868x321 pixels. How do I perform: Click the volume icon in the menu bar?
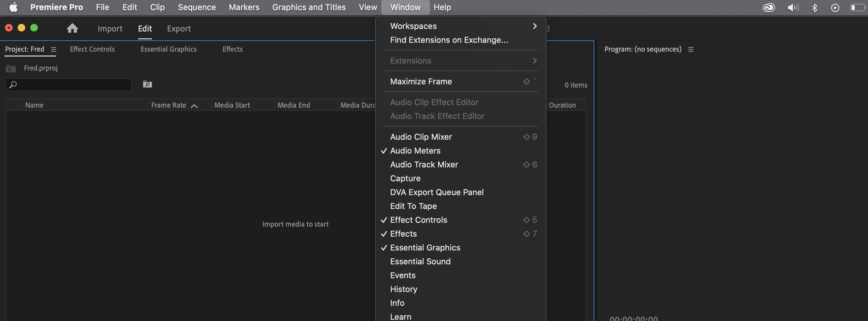793,8
